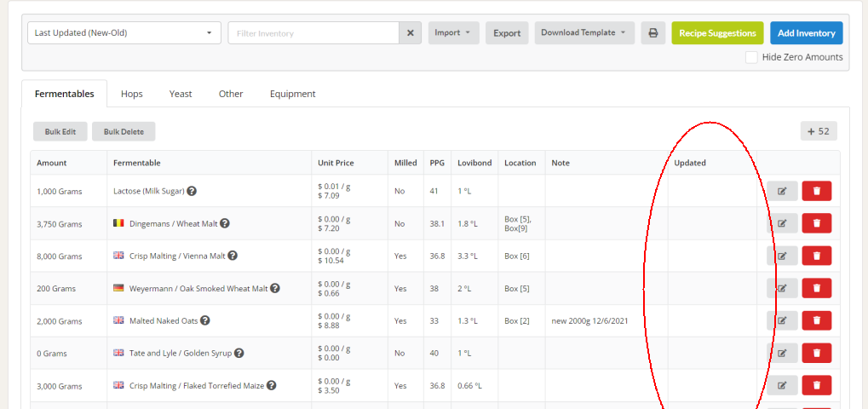
Task: Switch to the Equipment tab
Action: pyautogui.click(x=293, y=94)
